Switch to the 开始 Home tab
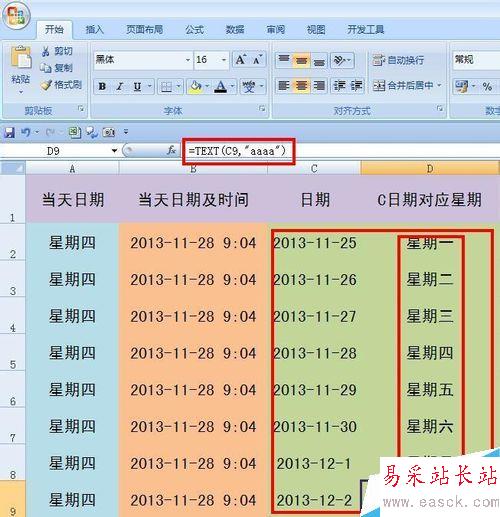This screenshot has height=517, width=500. pyautogui.click(x=54, y=30)
